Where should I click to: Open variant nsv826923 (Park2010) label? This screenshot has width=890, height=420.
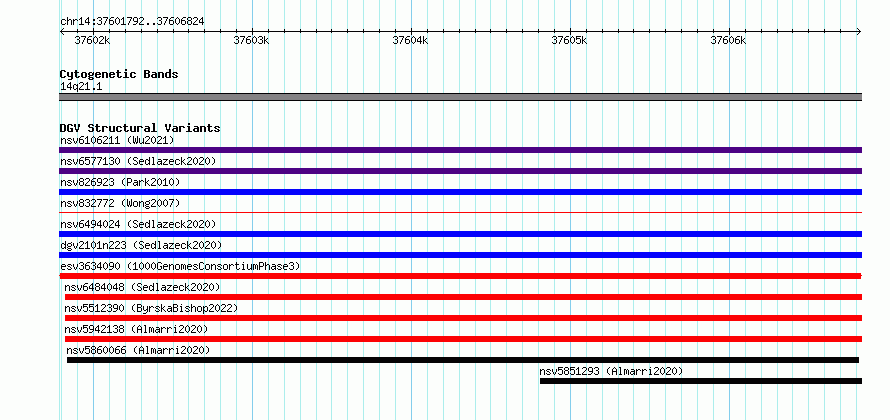click(120, 182)
